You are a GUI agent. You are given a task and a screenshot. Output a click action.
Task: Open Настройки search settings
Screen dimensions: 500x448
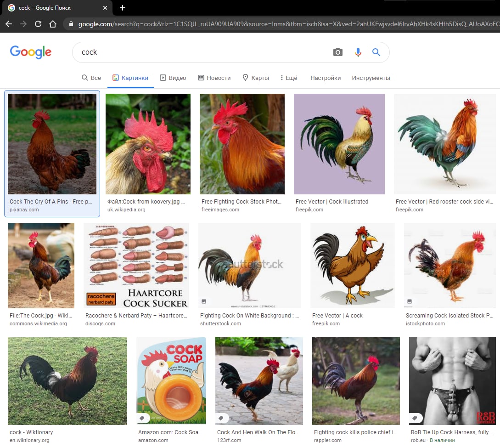pyautogui.click(x=325, y=78)
